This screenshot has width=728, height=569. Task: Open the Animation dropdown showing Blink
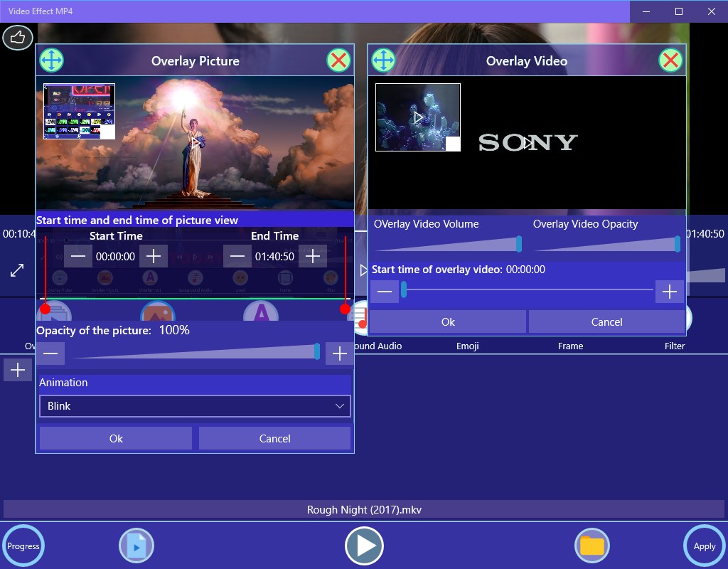click(195, 406)
